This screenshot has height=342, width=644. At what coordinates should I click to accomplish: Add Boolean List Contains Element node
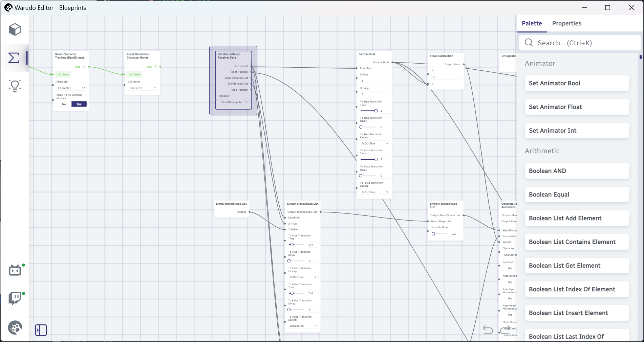click(x=577, y=242)
